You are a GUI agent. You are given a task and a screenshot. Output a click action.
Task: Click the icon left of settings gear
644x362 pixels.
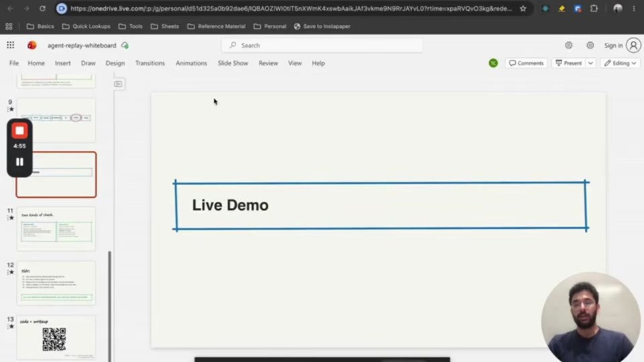tap(568, 45)
